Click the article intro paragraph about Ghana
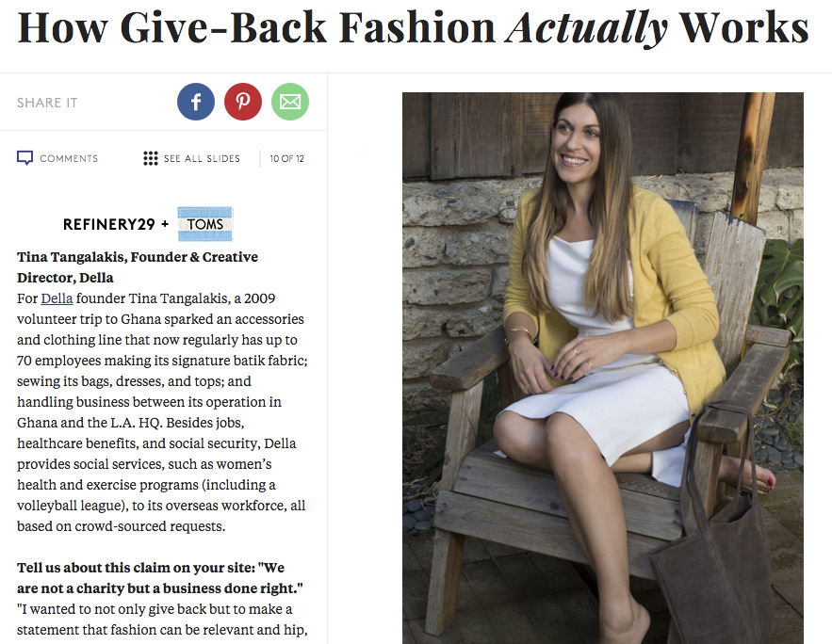This screenshot has height=644, width=832. pyautogui.click(x=162, y=412)
